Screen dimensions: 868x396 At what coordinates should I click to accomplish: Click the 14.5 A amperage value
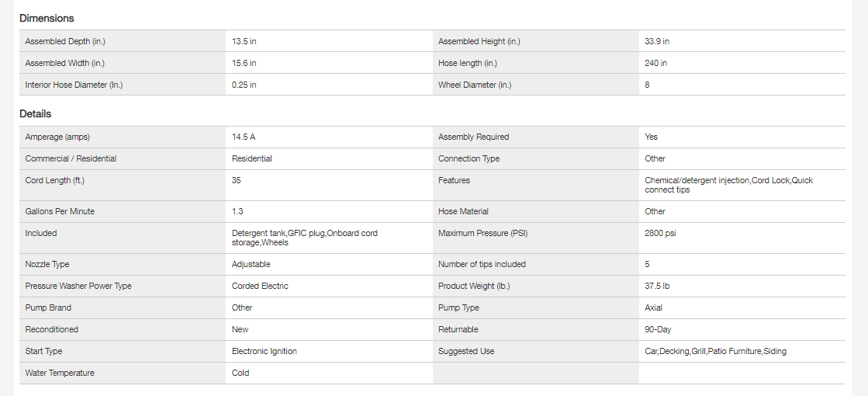click(x=244, y=137)
